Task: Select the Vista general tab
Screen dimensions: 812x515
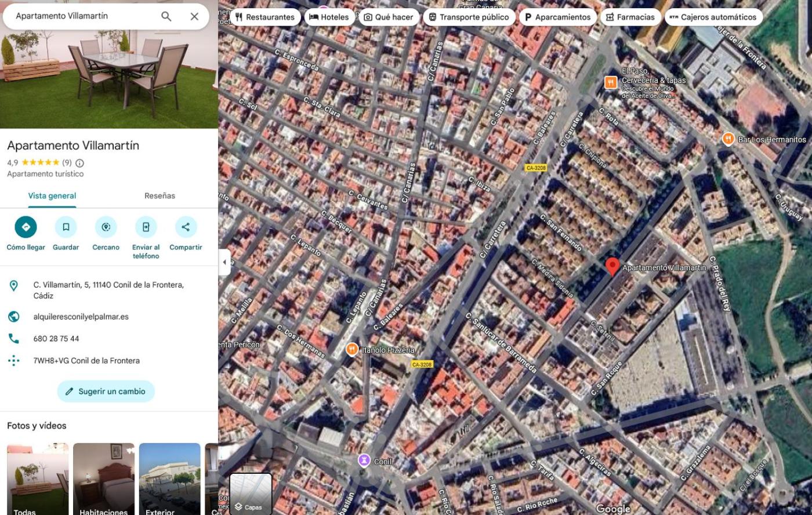Action: [52, 196]
